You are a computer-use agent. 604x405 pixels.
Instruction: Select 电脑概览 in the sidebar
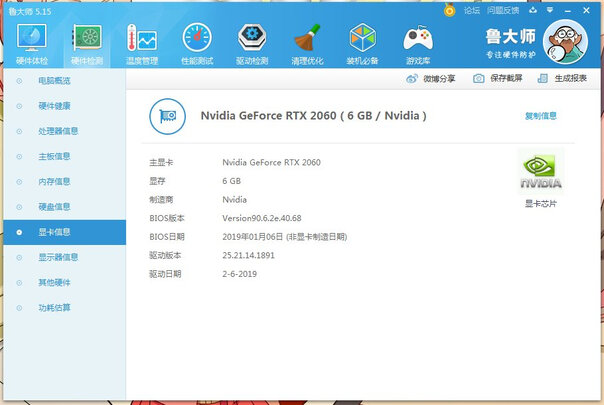(54, 79)
